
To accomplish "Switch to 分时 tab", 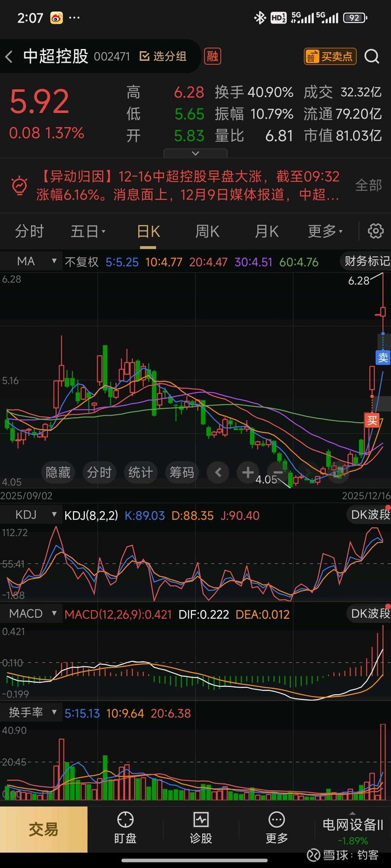I will coord(29,231).
